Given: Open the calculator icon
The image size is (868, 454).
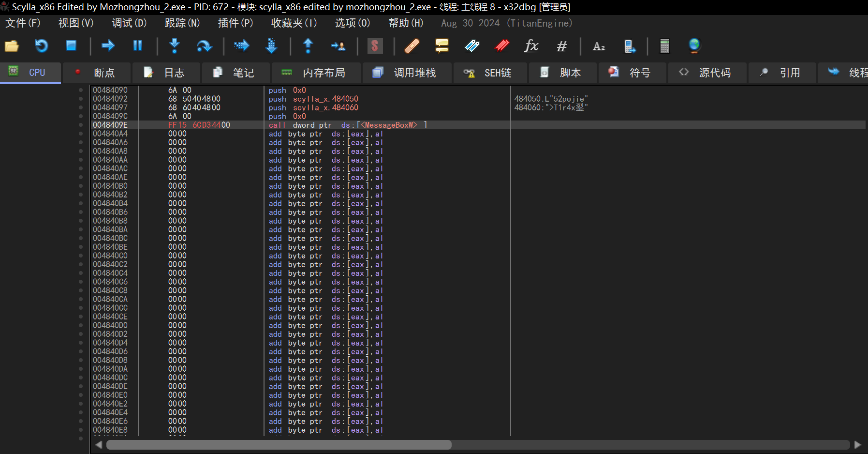Looking at the screenshot, I should 665,46.
